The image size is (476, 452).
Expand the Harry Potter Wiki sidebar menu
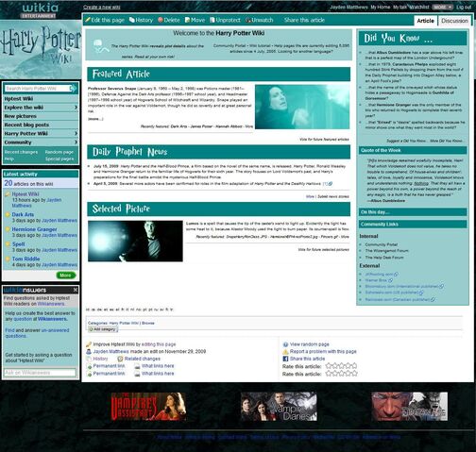[x=41, y=134]
